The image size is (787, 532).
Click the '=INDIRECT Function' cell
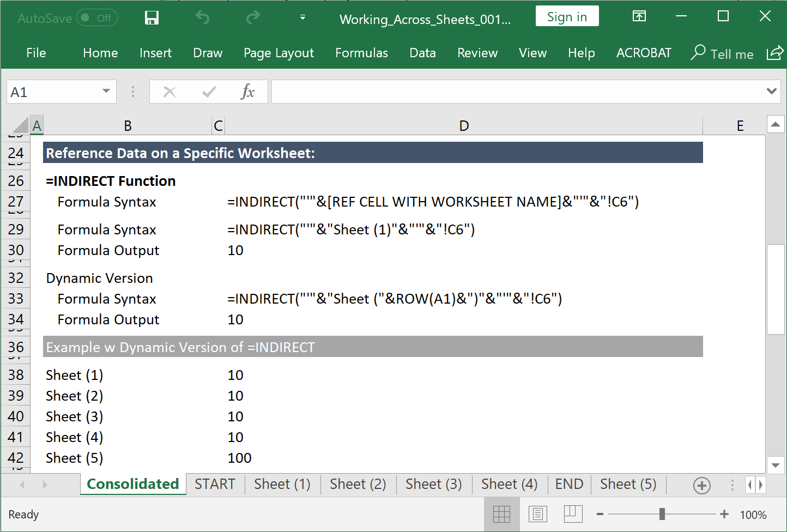tap(111, 181)
